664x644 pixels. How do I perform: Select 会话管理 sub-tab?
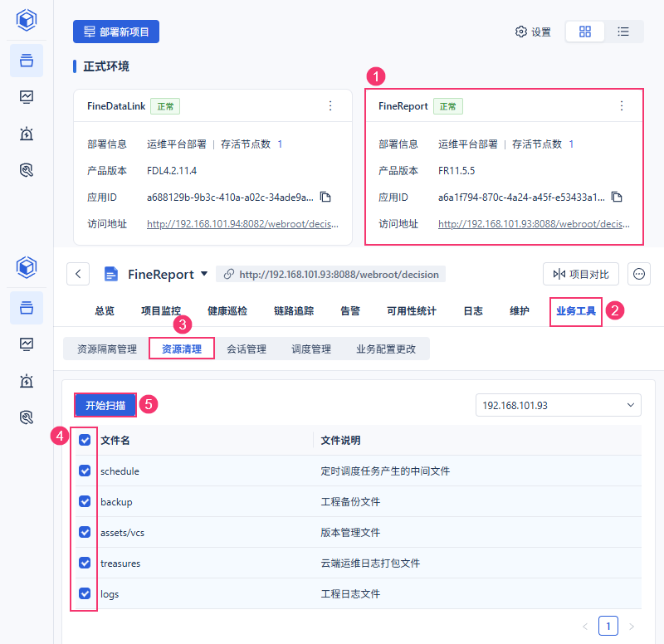click(x=247, y=349)
